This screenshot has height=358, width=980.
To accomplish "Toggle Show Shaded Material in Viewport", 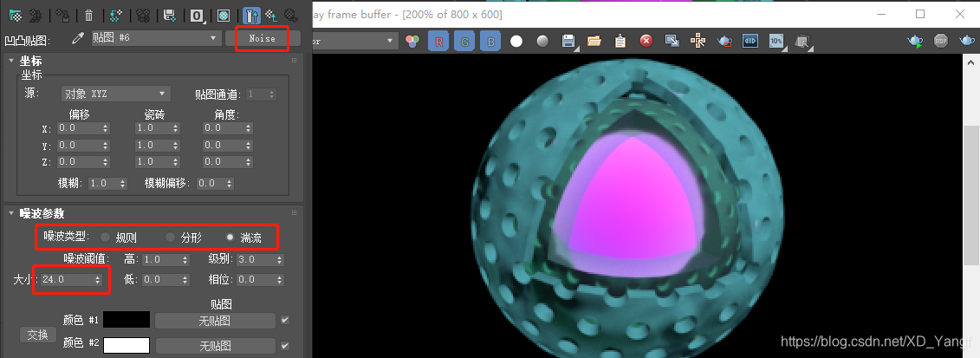I will pyautogui.click(x=224, y=15).
